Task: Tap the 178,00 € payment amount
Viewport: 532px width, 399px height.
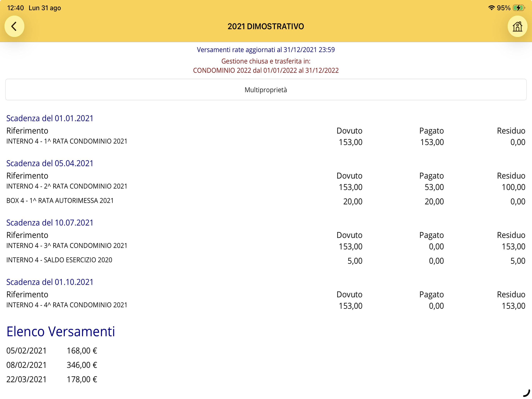Action: [82, 379]
